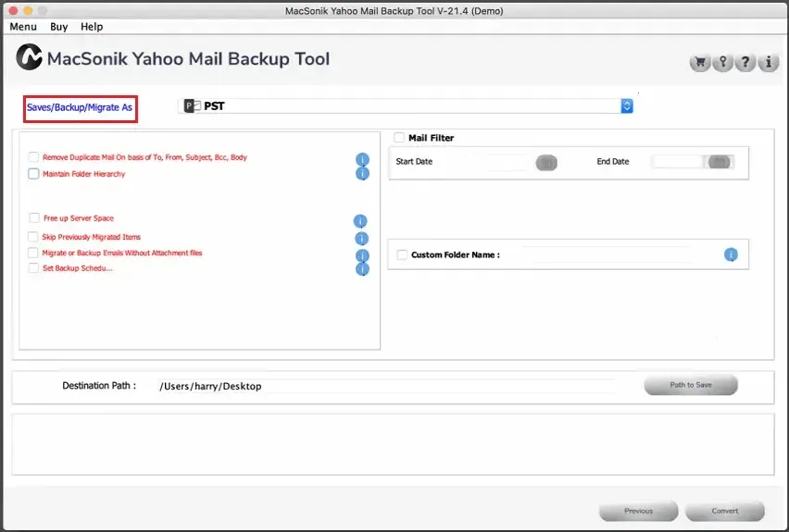789x532 pixels.
Task: Click the Previous button
Action: point(639,511)
